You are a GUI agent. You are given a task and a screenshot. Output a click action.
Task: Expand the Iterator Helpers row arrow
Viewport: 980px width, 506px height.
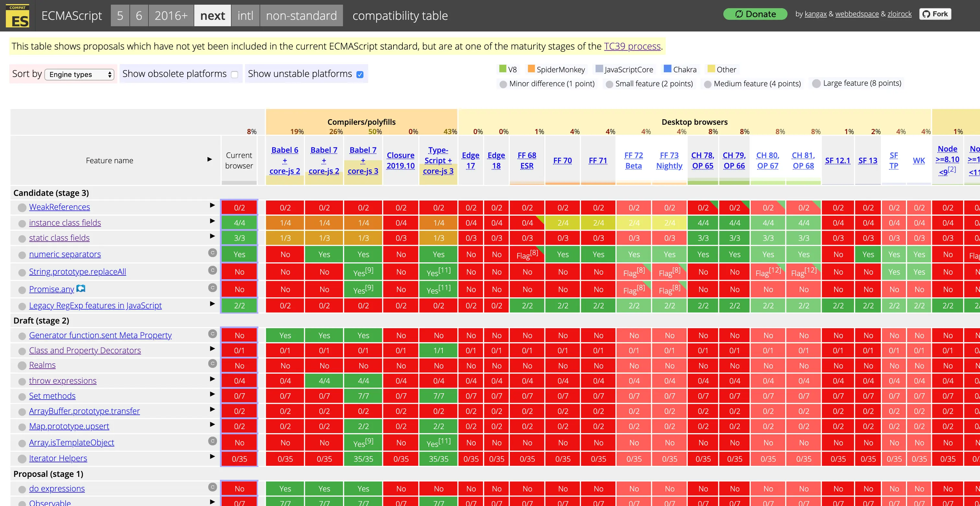coord(212,456)
